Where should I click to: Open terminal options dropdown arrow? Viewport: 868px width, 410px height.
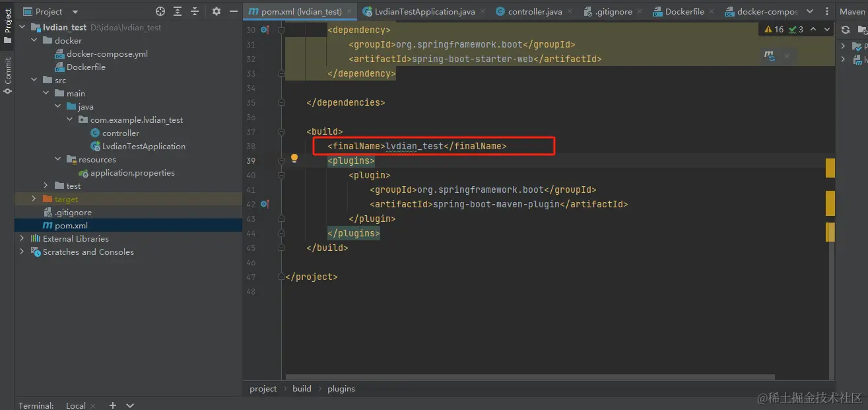click(x=130, y=405)
